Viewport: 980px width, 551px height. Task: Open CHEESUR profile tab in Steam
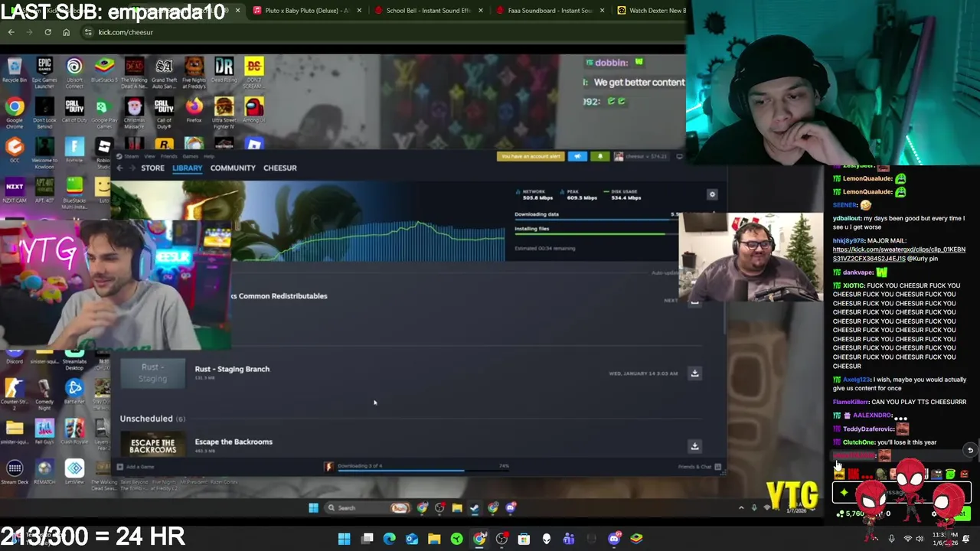point(280,168)
